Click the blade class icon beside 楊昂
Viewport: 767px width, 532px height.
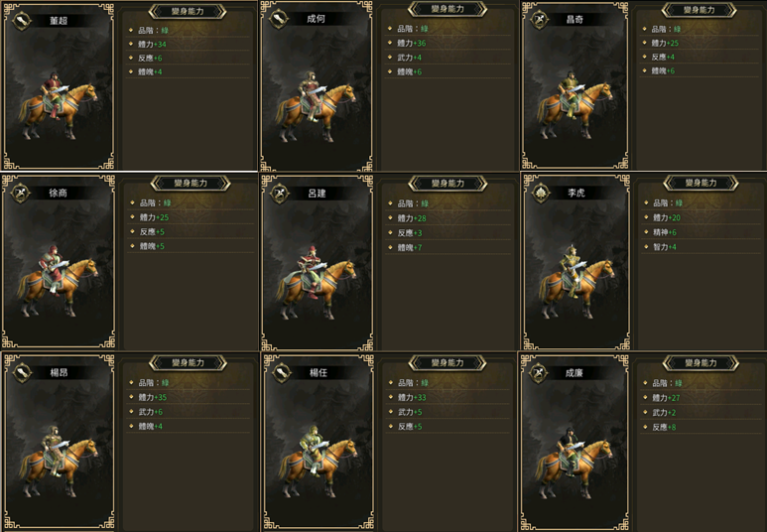pos(22,372)
